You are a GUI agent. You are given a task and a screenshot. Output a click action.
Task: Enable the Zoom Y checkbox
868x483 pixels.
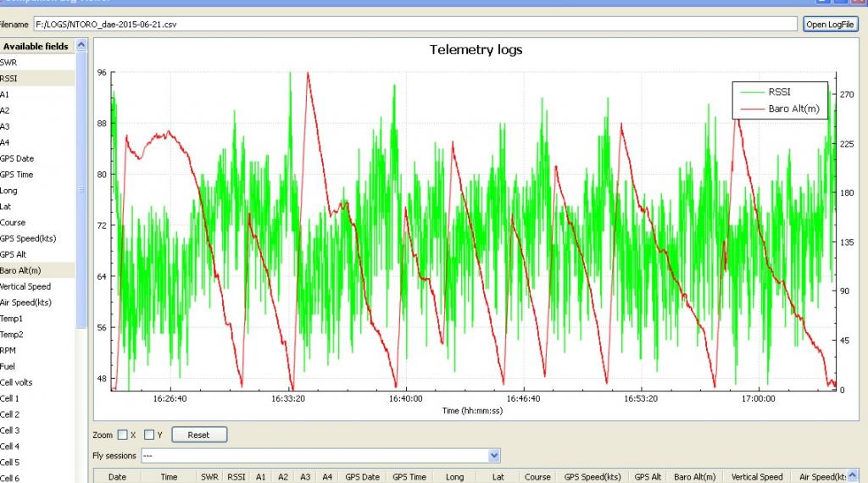click(x=150, y=435)
